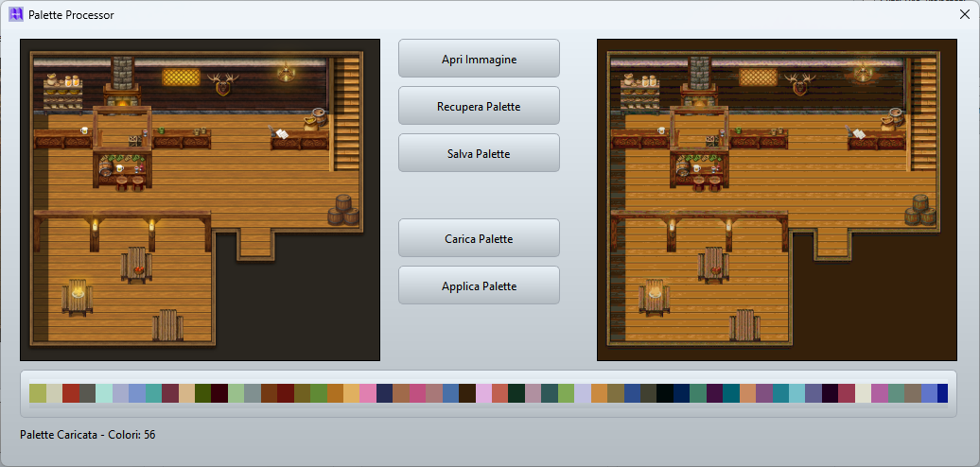Select the magenta-pink swatch beside dusty rose

tap(417, 393)
